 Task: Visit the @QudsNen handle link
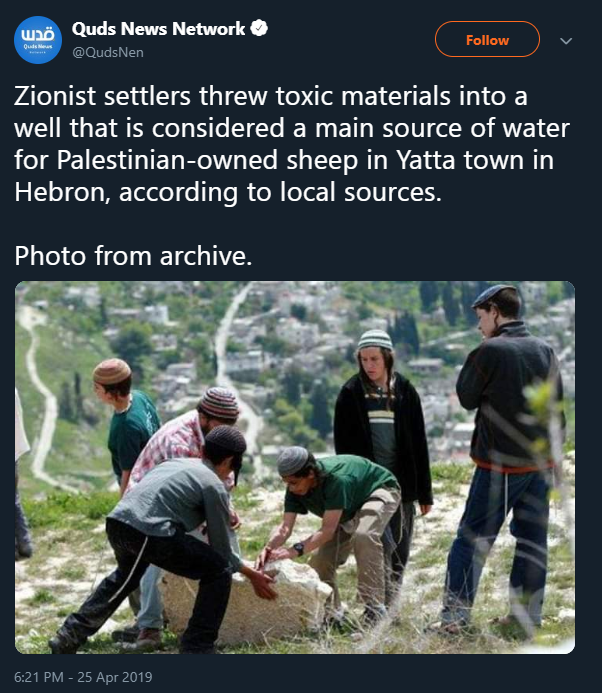(108, 52)
